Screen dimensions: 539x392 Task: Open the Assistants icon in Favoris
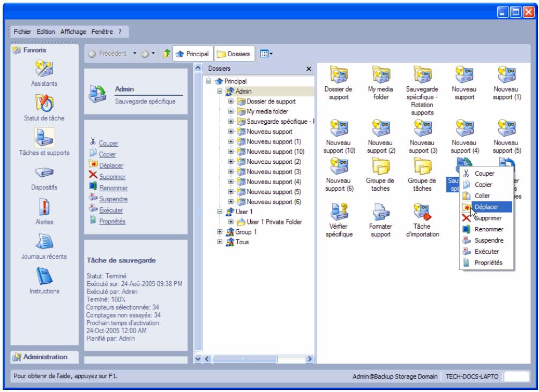tap(44, 69)
